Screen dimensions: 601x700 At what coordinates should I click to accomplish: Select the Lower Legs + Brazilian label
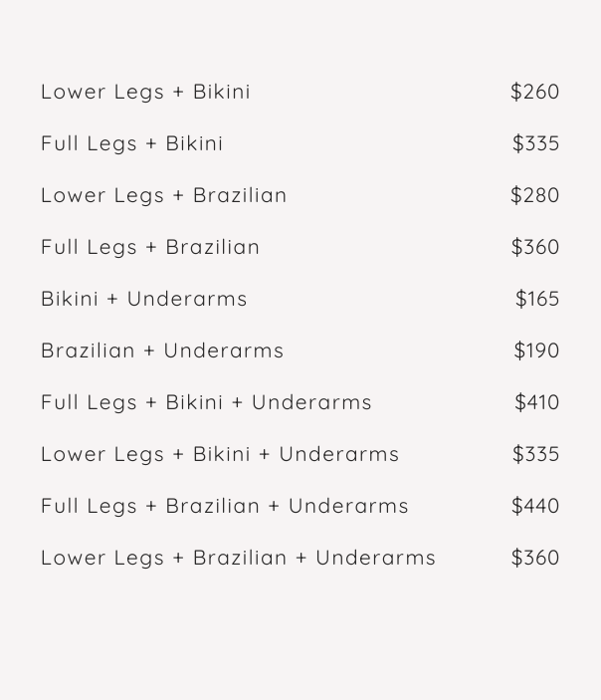163,195
